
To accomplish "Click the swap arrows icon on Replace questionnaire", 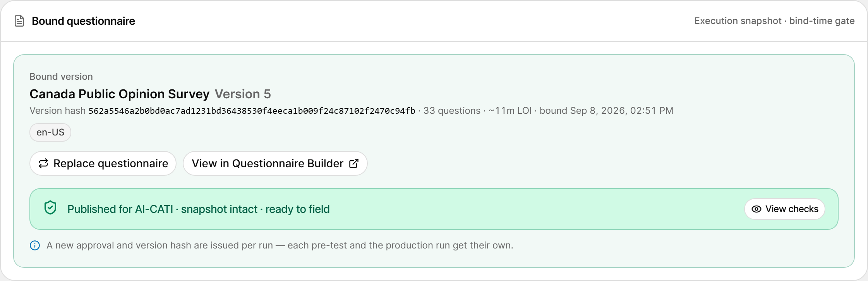I will click(43, 163).
